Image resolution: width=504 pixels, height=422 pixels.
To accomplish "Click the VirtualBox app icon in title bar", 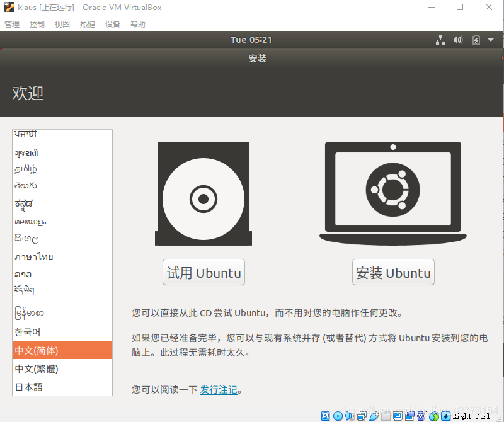I will [9, 7].
